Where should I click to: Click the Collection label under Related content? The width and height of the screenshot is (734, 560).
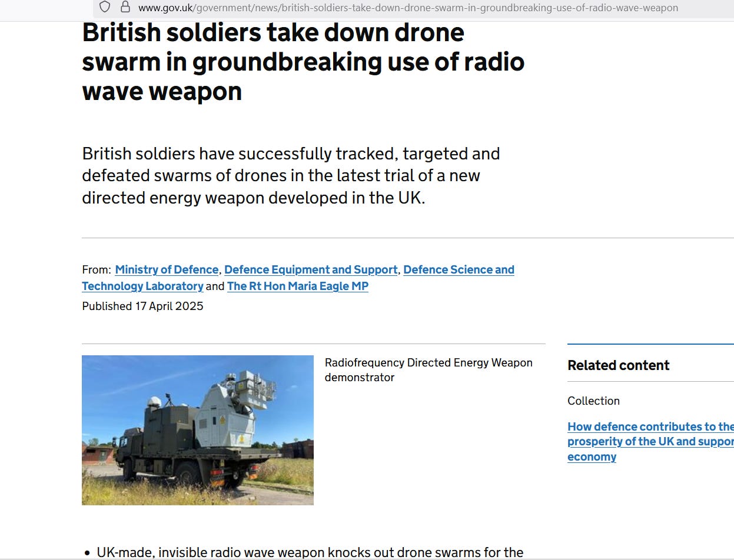(x=593, y=401)
